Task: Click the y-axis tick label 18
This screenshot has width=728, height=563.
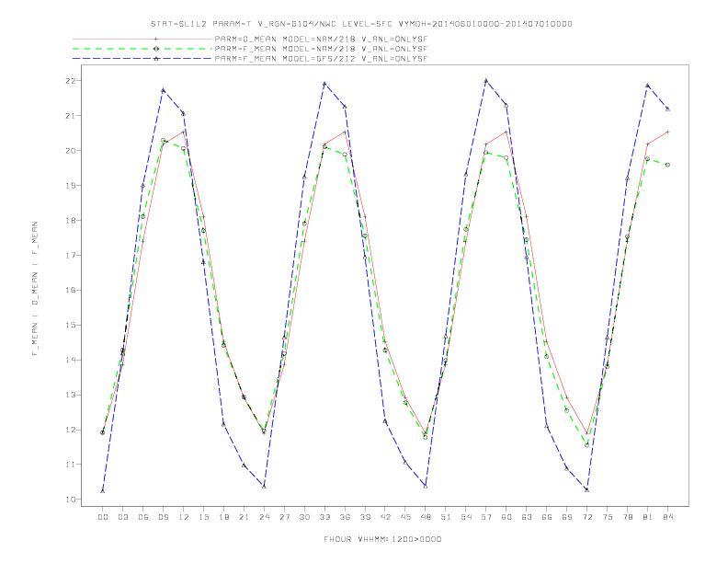Action: [71, 220]
